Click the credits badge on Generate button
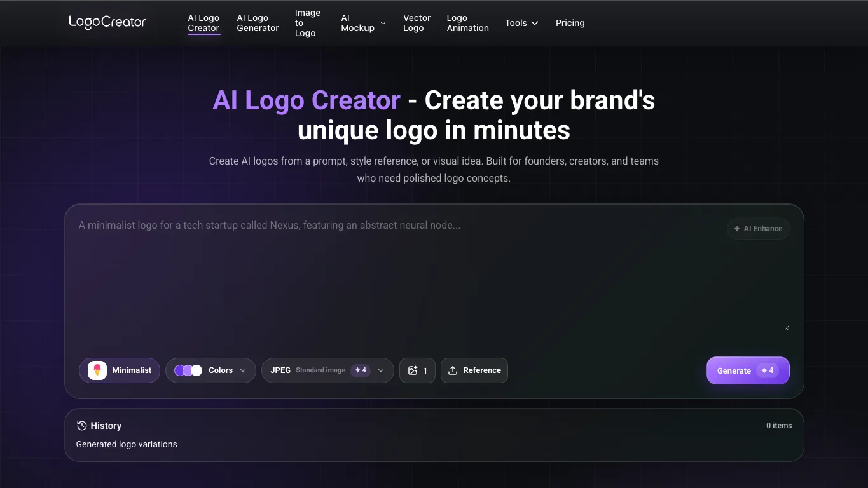The image size is (868, 488). coord(768,370)
